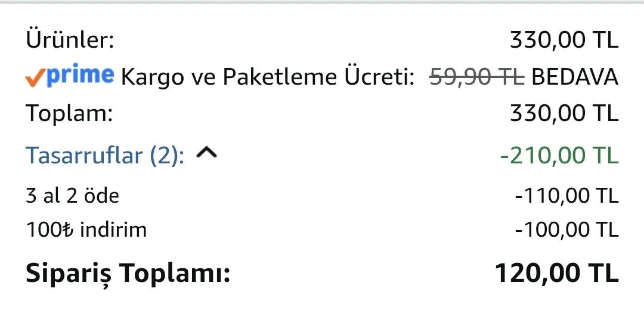
Task: Click the Ürünler 330,00 TL price
Action: pyautogui.click(x=564, y=41)
